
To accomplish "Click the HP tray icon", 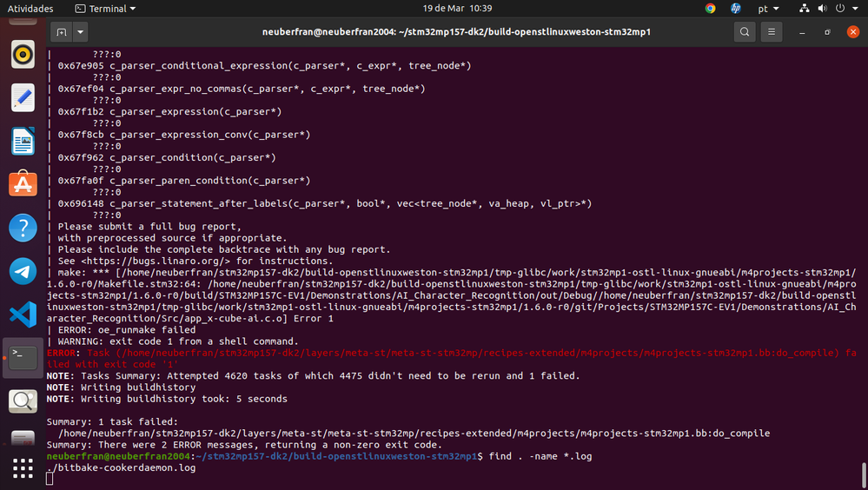I will click(x=736, y=9).
